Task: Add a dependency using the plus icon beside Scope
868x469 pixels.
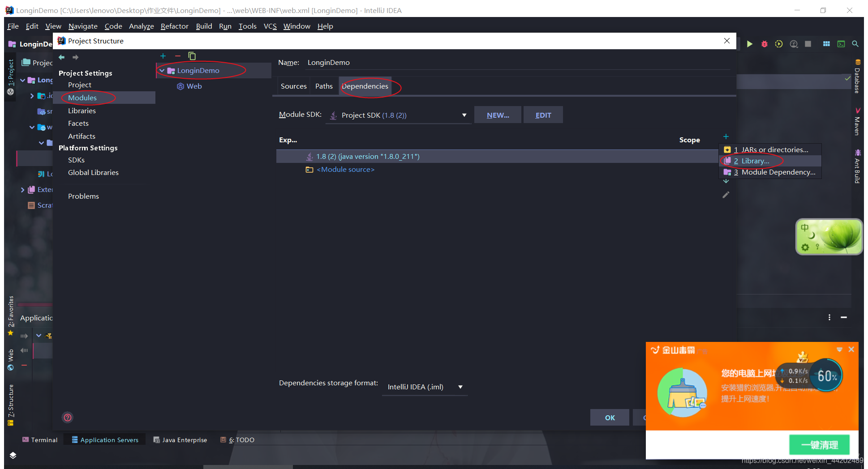Action: [726, 136]
